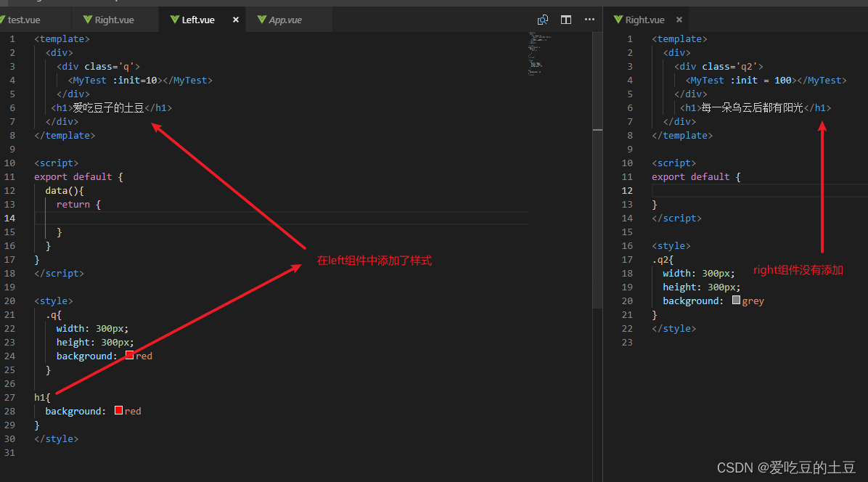Open the red color swatch in .q rule

(129, 355)
